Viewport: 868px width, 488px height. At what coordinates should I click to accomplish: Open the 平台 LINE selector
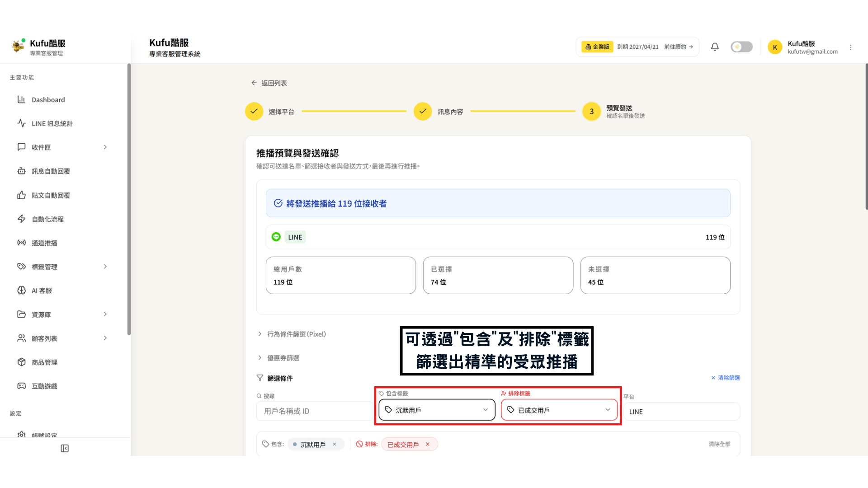(682, 412)
